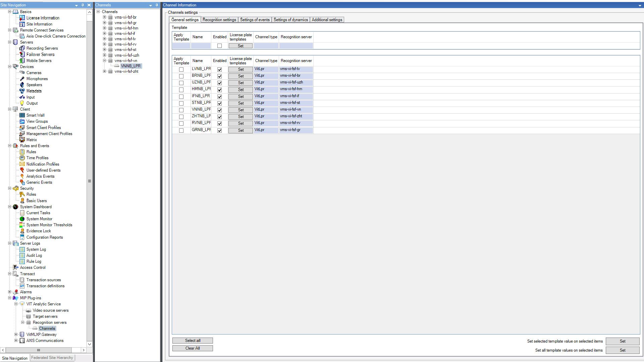Select the Output lightbulb icon
Screen dimensions: 644x362
pos(22,103)
